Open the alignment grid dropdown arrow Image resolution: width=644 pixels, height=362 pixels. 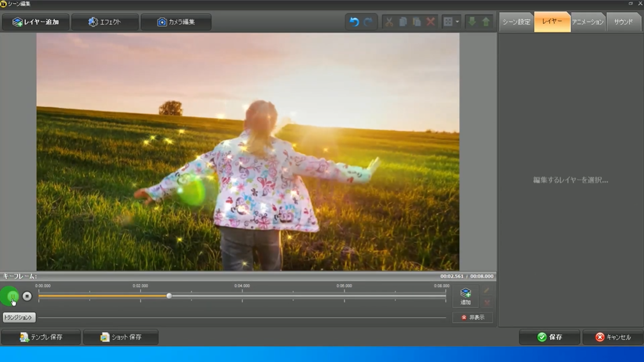click(457, 22)
